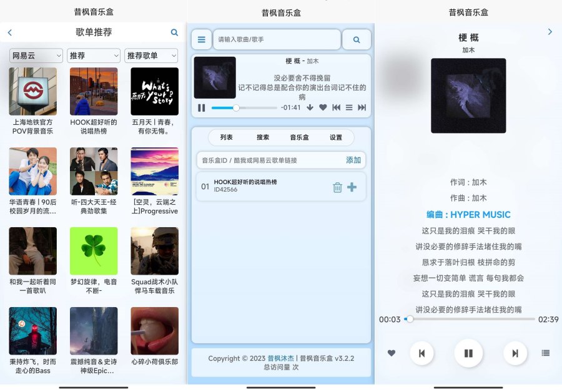Tap the previous-track icon in the mini player
Image resolution: width=562 pixels, height=392 pixels.
tap(337, 107)
